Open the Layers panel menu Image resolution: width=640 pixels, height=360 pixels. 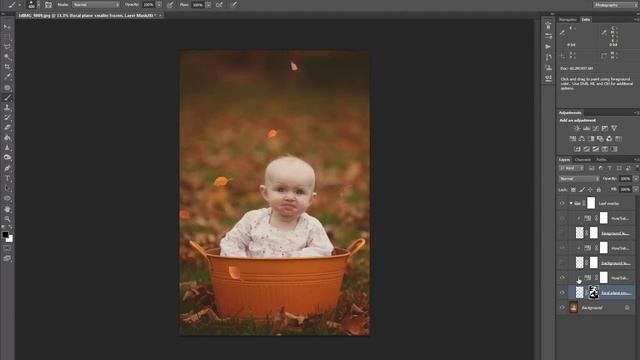click(636, 160)
